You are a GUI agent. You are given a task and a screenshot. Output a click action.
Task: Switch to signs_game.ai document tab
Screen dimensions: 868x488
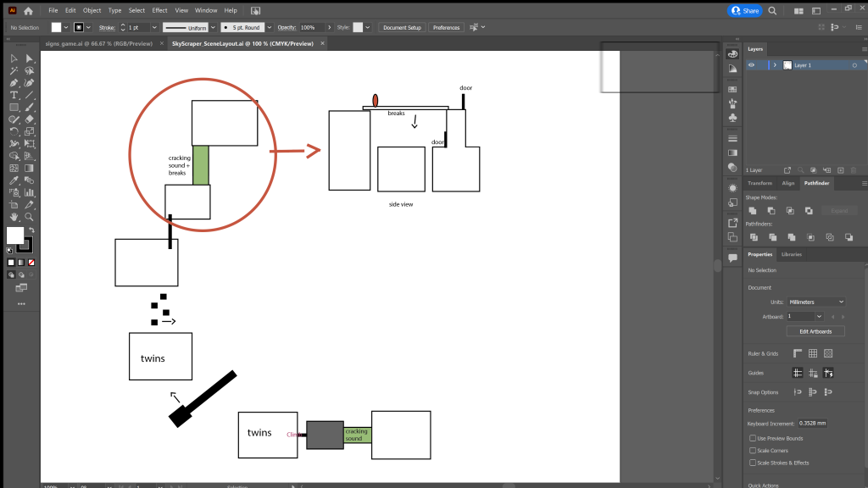pos(98,44)
